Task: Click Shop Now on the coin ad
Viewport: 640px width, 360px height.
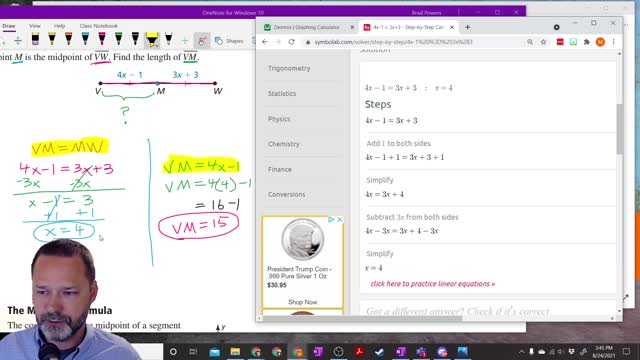Action: pos(302,302)
